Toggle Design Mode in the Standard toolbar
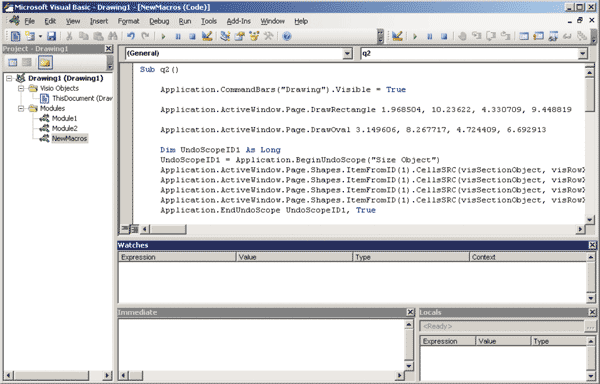 pos(207,36)
